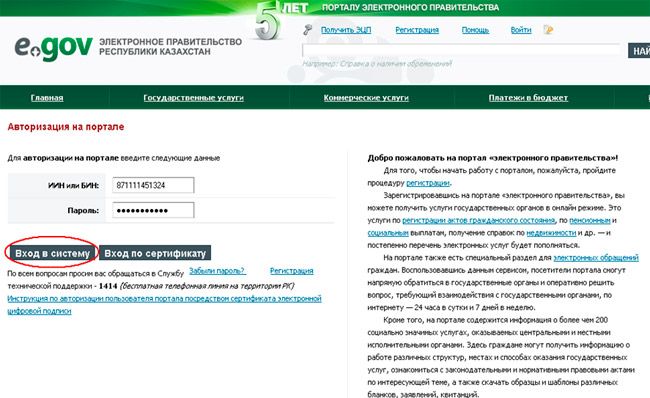Click the 1414 support phone number
The image size is (650, 398).
point(108,286)
